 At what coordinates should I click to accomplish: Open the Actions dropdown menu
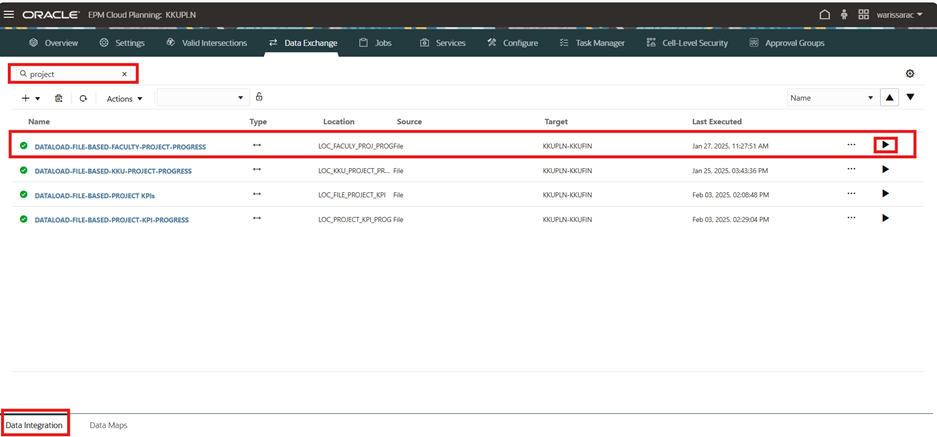coord(124,99)
